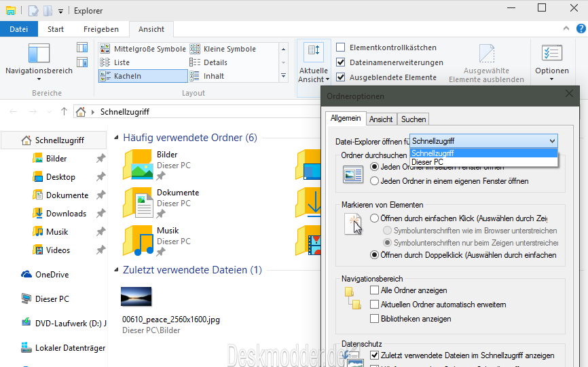Open Bilder in navigation pane
This screenshot has height=367, width=588.
click(56, 159)
